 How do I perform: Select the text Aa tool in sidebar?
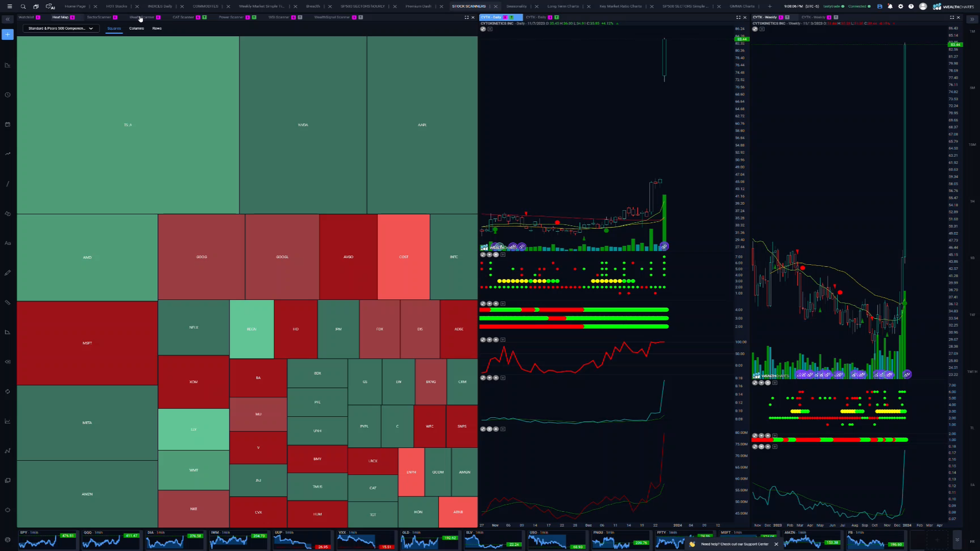tap(8, 243)
